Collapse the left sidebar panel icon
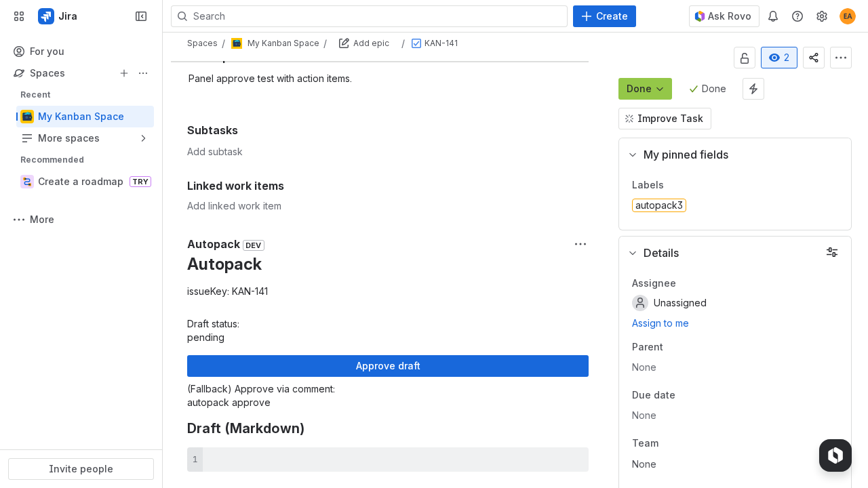 coord(140,16)
